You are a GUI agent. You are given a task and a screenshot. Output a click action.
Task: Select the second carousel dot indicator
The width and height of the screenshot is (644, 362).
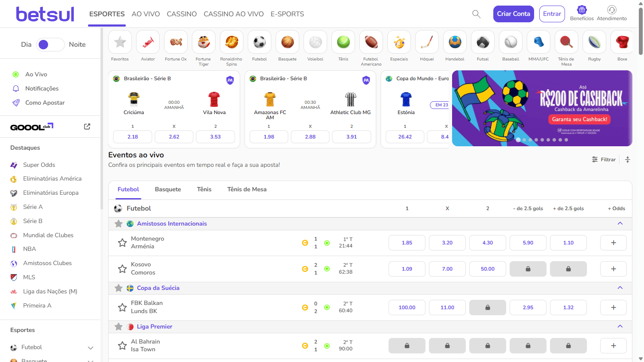[524, 140]
